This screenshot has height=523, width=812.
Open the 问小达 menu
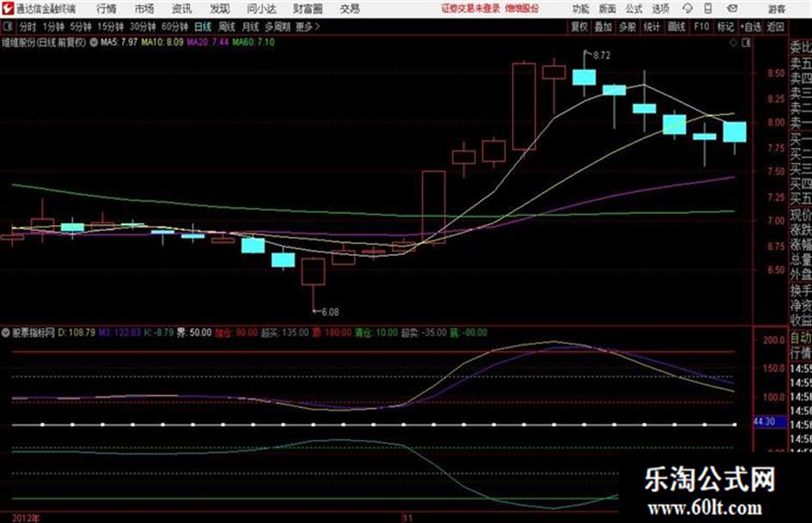(x=262, y=9)
